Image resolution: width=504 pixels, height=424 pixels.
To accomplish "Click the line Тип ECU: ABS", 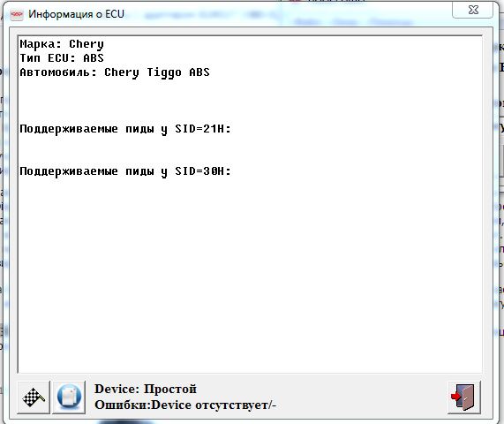I will tap(62, 58).
